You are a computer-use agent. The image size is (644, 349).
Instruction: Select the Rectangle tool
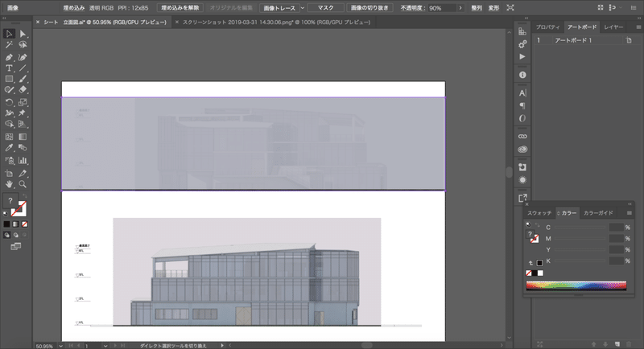[9, 79]
